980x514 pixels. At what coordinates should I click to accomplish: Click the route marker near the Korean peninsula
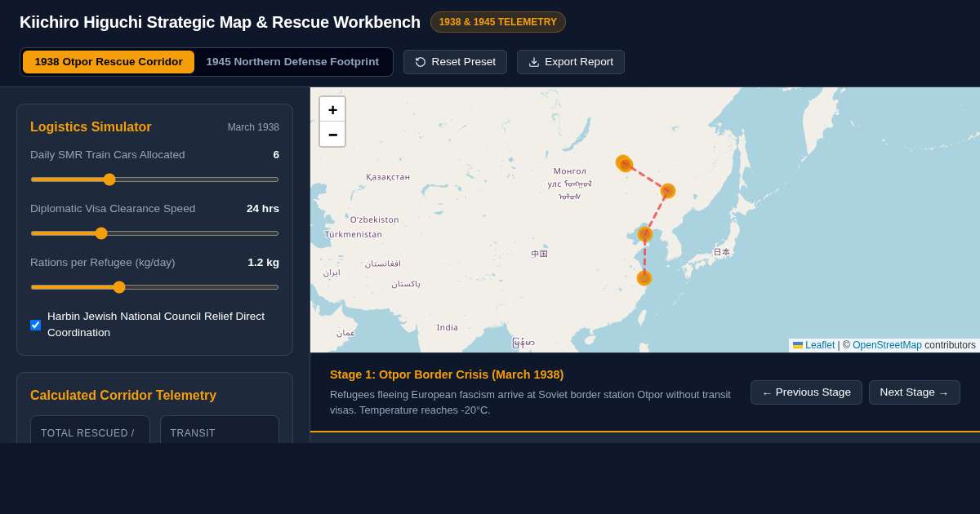click(645, 234)
